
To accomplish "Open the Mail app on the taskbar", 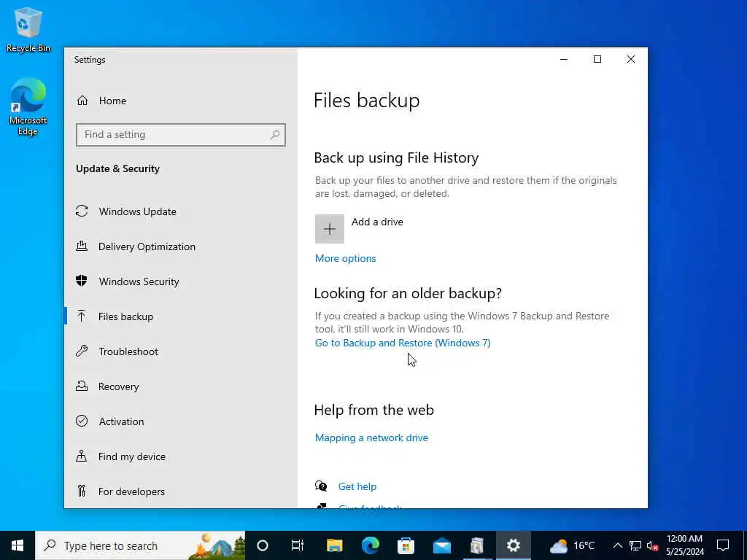I will tap(441, 545).
